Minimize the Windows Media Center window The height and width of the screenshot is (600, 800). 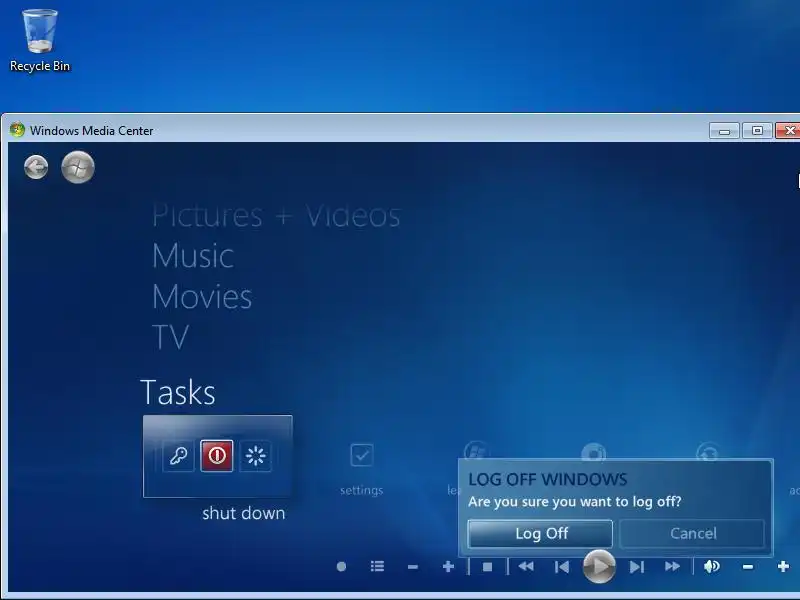point(724,131)
